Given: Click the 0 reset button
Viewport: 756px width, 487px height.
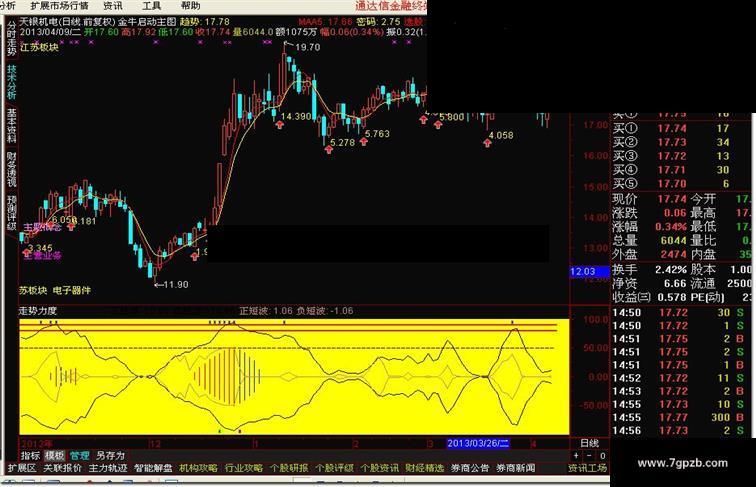Looking at the screenshot, I should click(603, 455).
